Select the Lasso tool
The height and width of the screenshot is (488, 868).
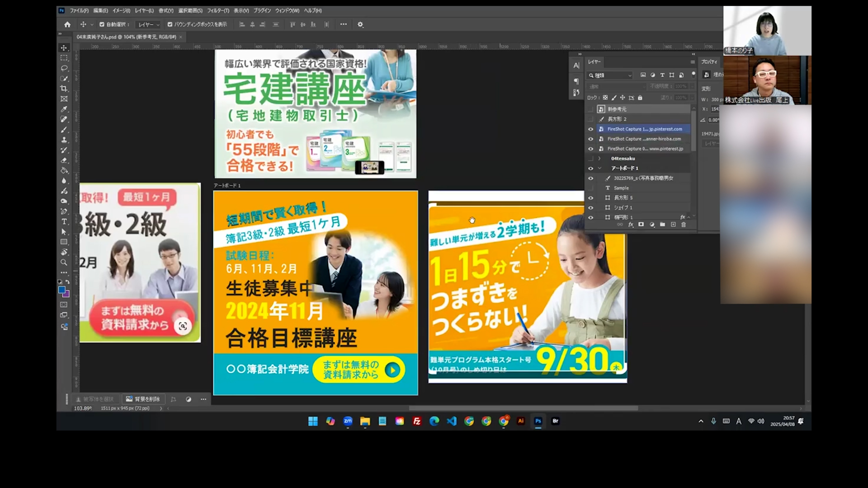click(64, 68)
